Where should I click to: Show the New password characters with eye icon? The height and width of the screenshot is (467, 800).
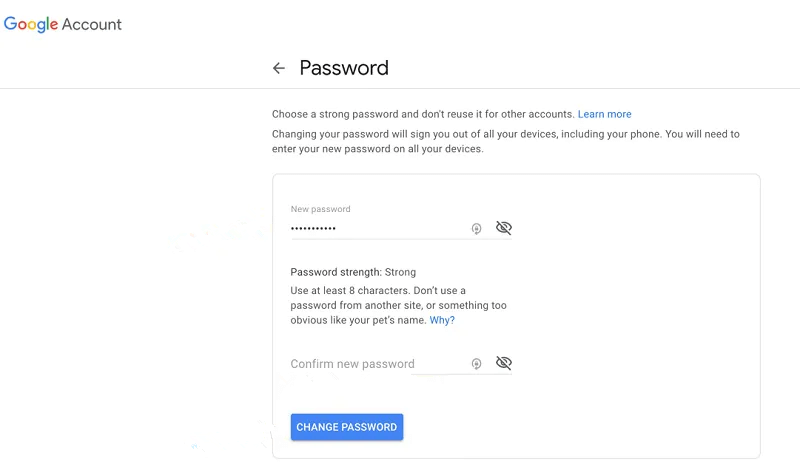(x=504, y=228)
